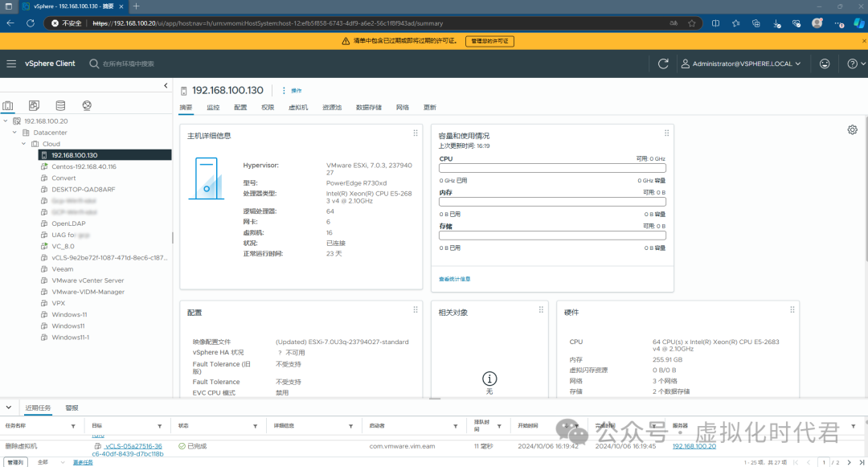Switch to 近期任务 bottom tab
The height and width of the screenshot is (467, 868).
[38, 408]
